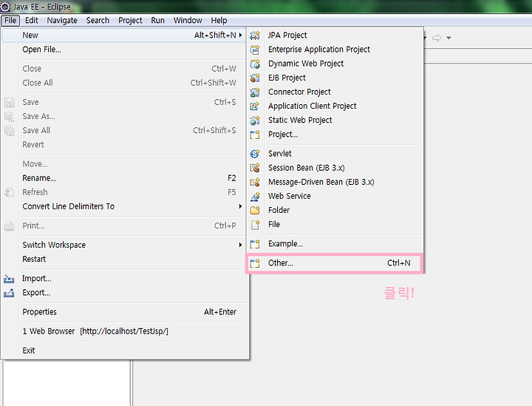Click the forward navigation arrow in toolbar

(x=437, y=38)
